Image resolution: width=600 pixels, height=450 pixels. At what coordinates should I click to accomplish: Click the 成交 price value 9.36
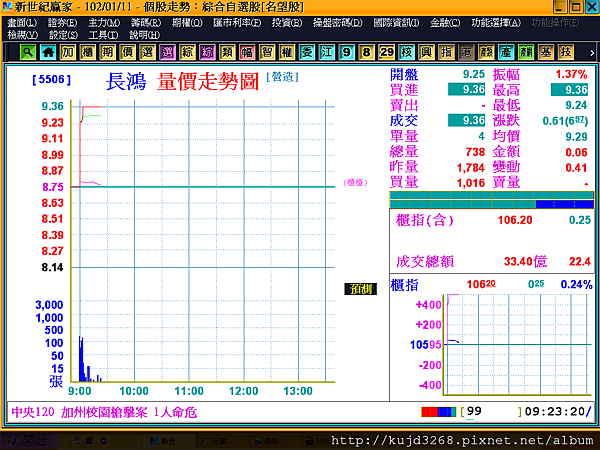[x=466, y=120]
